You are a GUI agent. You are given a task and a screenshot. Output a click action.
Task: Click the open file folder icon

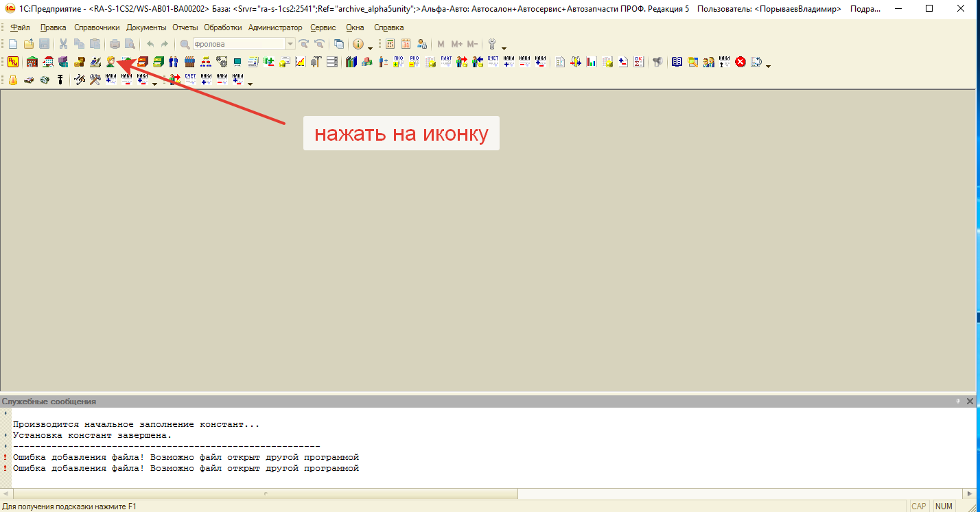click(x=29, y=44)
